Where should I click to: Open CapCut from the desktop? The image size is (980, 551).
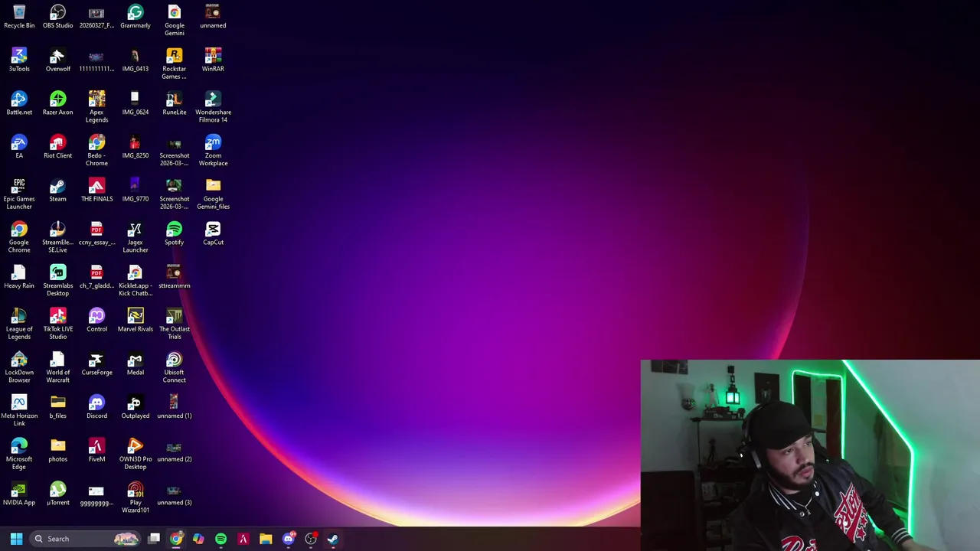pyautogui.click(x=213, y=234)
